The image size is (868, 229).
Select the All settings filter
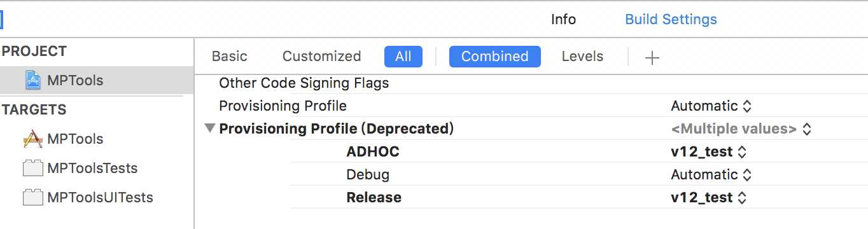(x=403, y=57)
